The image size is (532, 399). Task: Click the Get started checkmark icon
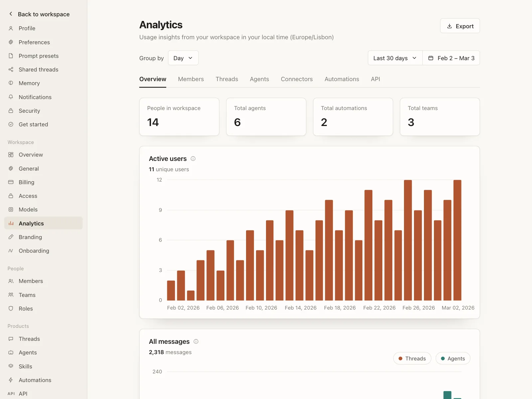[x=11, y=124]
